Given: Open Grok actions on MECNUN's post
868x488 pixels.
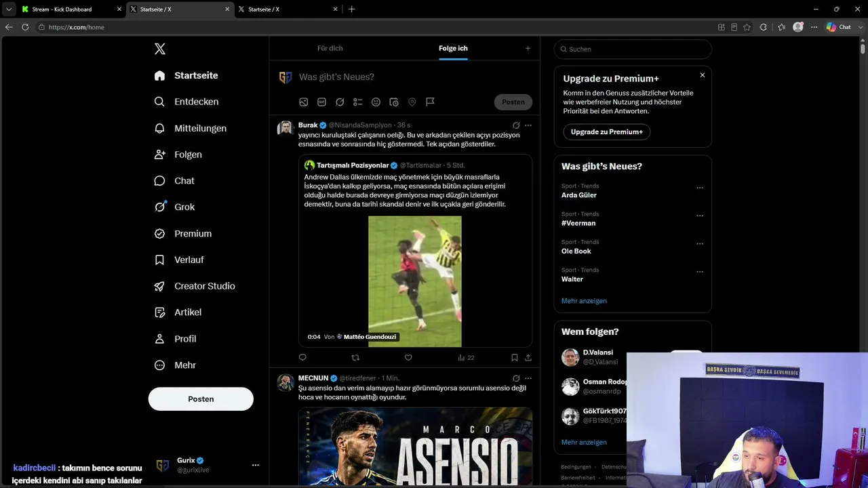Looking at the screenshot, I should click(516, 378).
